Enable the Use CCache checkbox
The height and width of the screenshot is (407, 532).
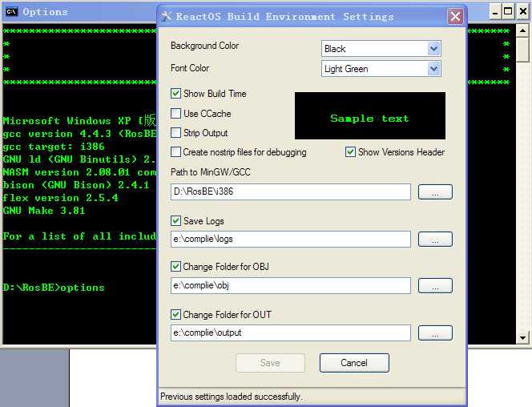(175, 113)
